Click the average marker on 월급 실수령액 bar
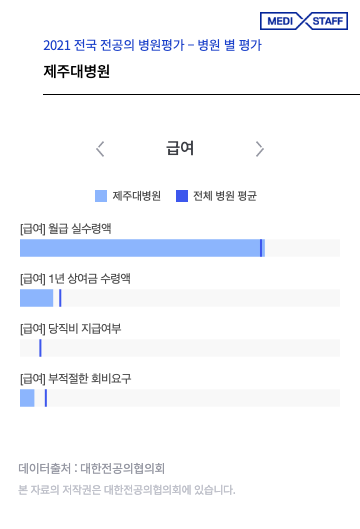 click(261, 248)
